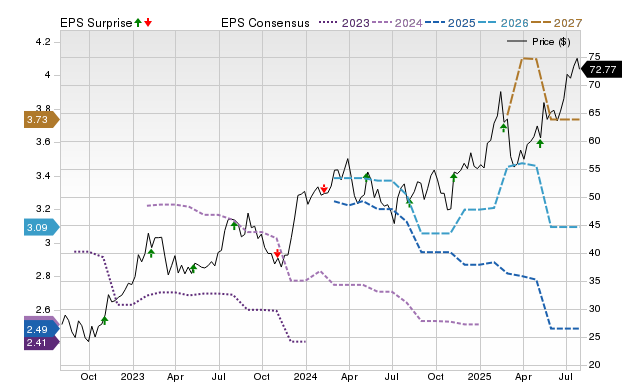Select the 2.49 value tag for 2025
640x382 pixels.
pos(42,329)
